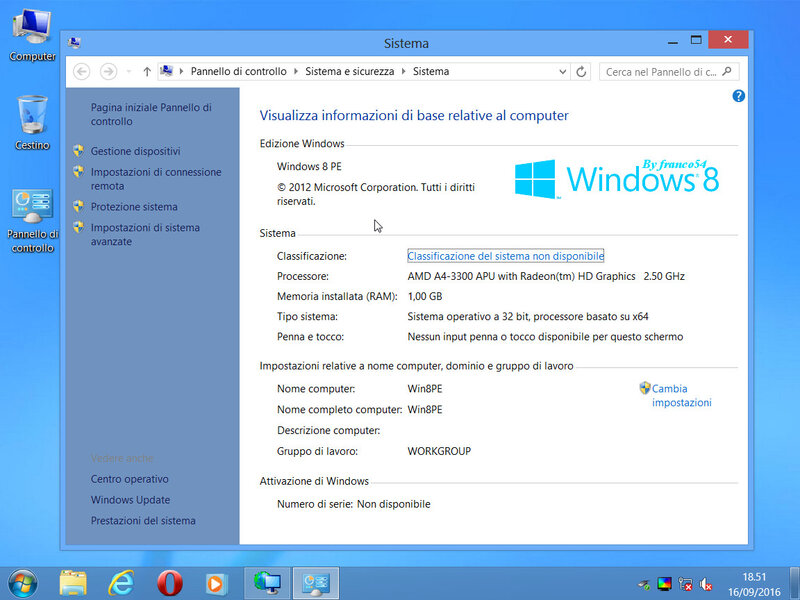Viewport: 800px width, 600px height.
Task: Open the network globe taskbar icon
Action: point(267,583)
